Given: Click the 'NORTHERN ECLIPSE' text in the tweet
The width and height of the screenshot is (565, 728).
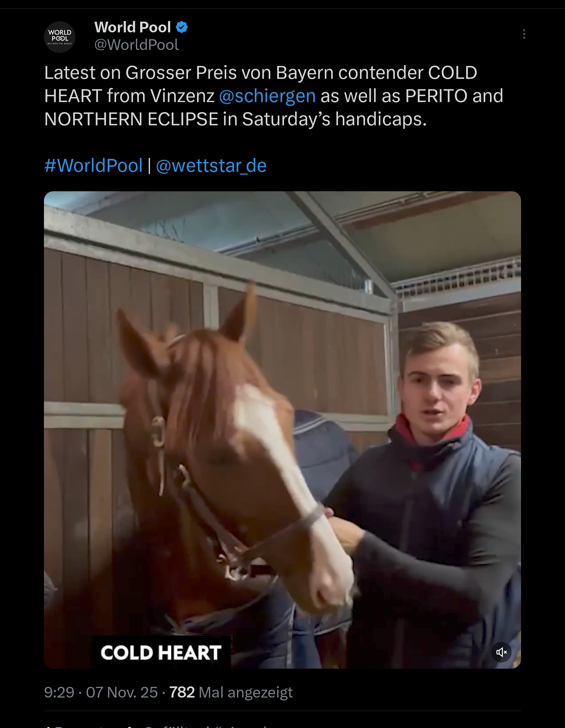Looking at the screenshot, I should [x=131, y=119].
